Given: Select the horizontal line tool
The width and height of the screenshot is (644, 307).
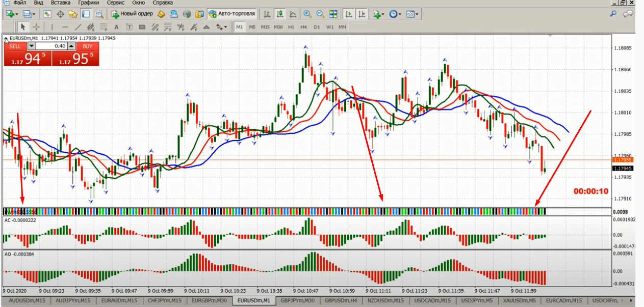Looking at the screenshot, I should pos(65,27).
